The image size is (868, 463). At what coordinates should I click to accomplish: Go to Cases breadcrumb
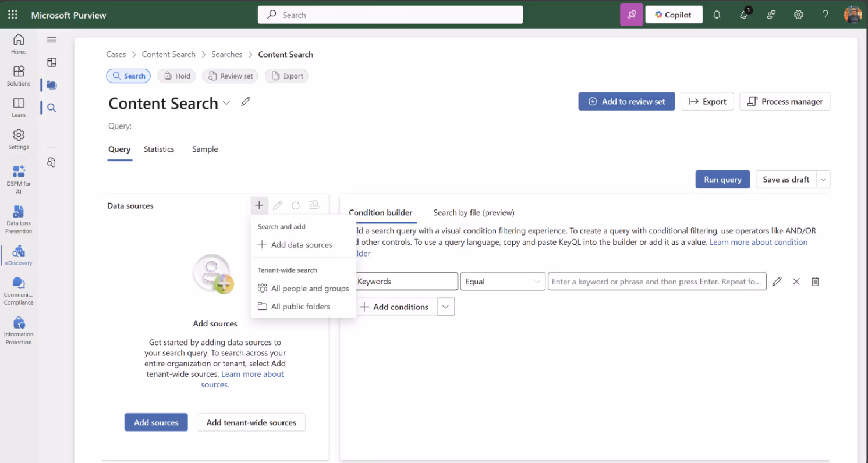coord(116,54)
